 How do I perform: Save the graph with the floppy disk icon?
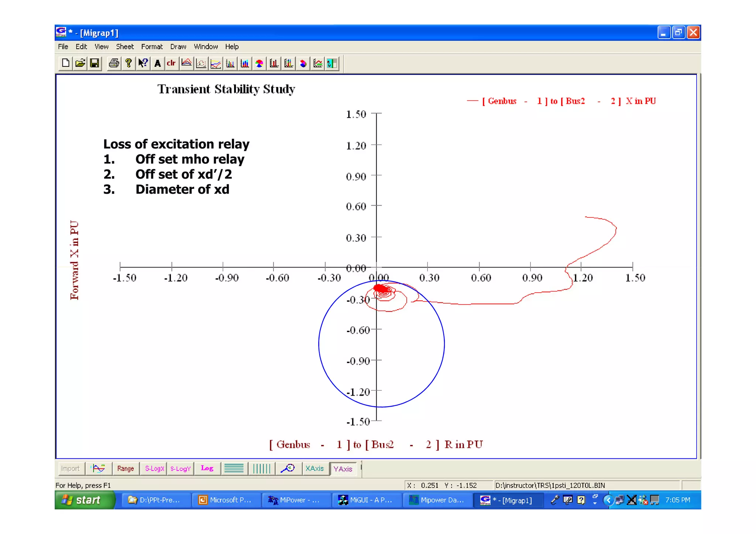[94, 63]
